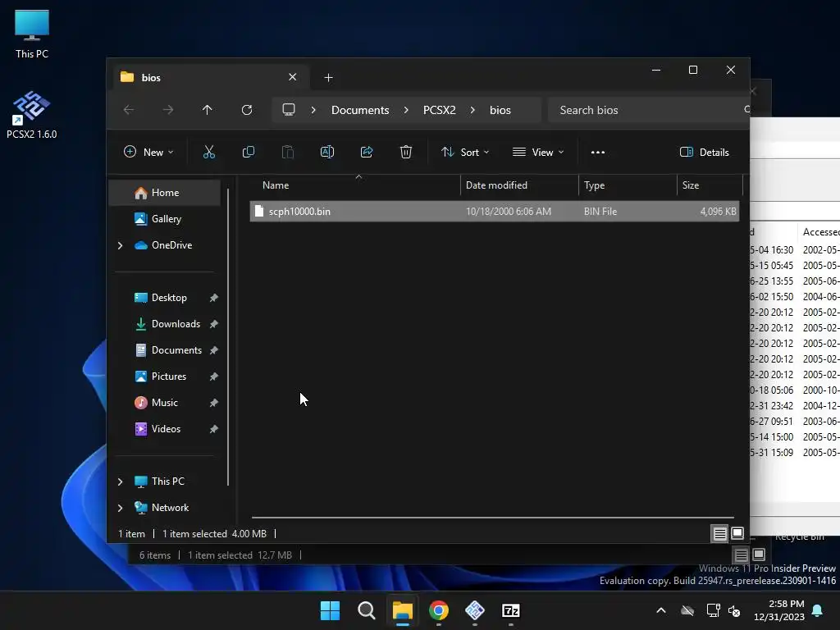Refresh the bios folder view
The width and height of the screenshot is (840, 630).
tap(246, 110)
